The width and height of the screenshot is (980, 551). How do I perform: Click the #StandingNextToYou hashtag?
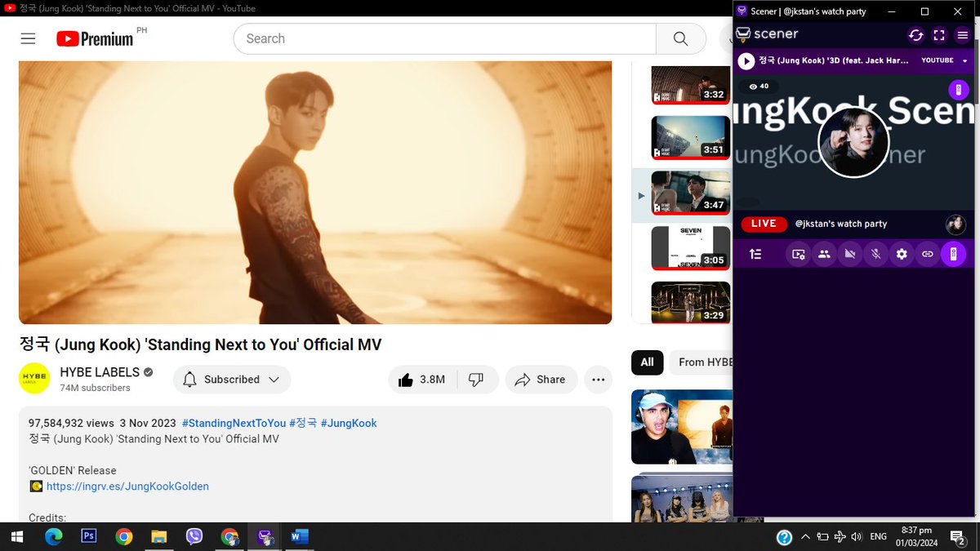[234, 423]
